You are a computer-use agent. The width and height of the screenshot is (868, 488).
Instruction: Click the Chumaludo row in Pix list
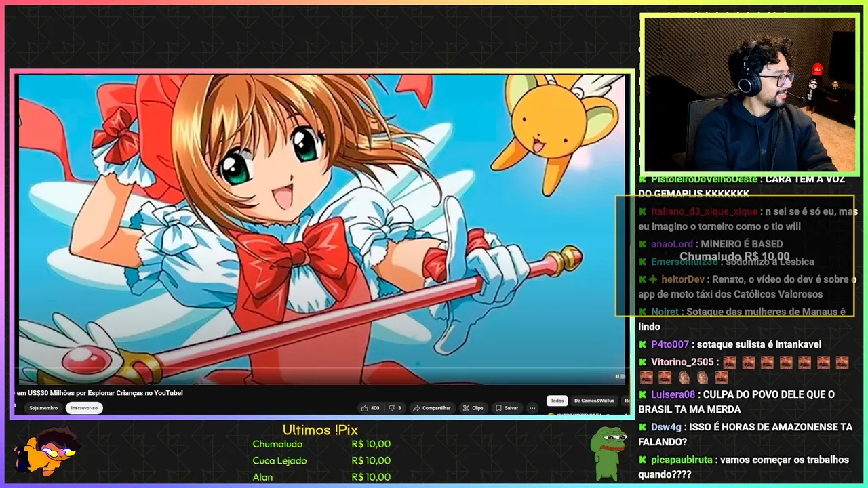[x=321, y=444]
